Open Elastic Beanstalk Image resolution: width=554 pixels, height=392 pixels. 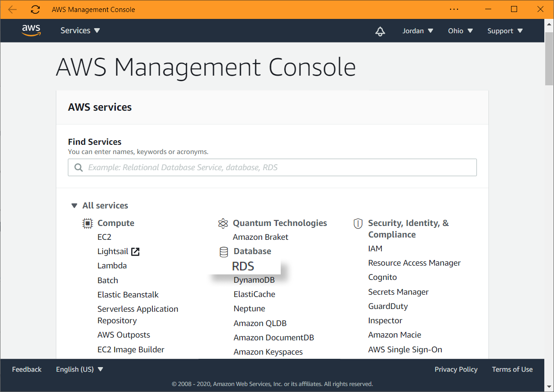click(128, 295)
